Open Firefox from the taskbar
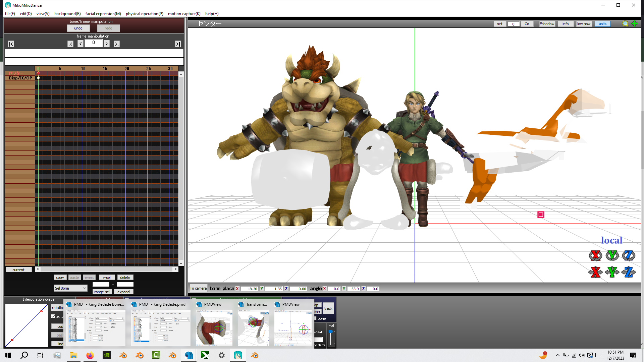This screenshot has height=362, width=644. [x=90, y=355]
